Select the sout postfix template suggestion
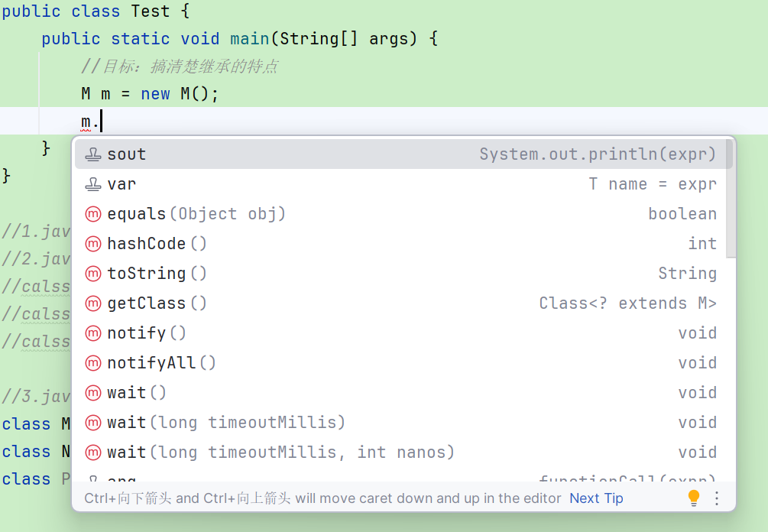The height and width of the screenshot is (532, 768). coord(403,154)
